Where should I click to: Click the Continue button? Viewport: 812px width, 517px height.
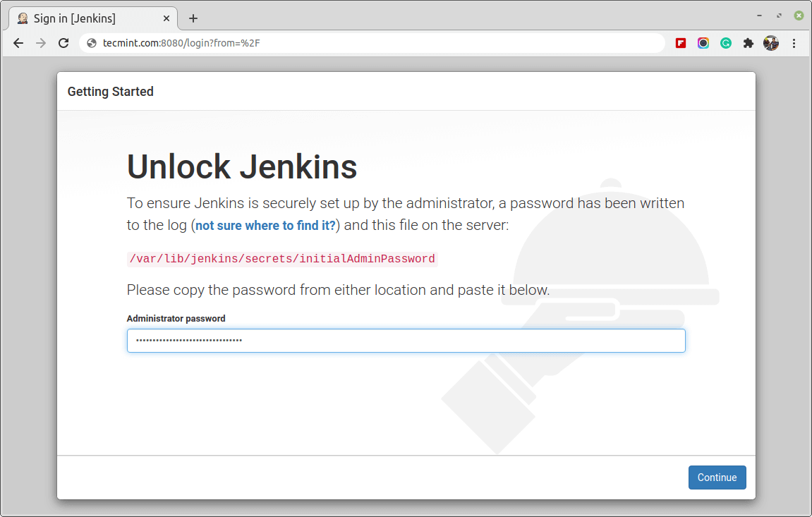tap(717, 478)
